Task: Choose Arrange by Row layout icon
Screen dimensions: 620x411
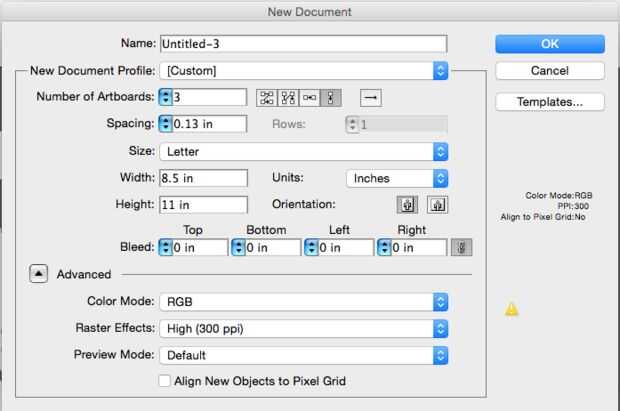Action: (x=311, y=97)
